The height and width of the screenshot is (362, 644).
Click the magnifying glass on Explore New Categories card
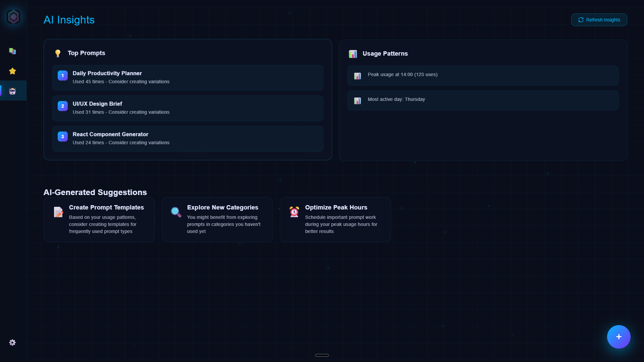[176, 212]
